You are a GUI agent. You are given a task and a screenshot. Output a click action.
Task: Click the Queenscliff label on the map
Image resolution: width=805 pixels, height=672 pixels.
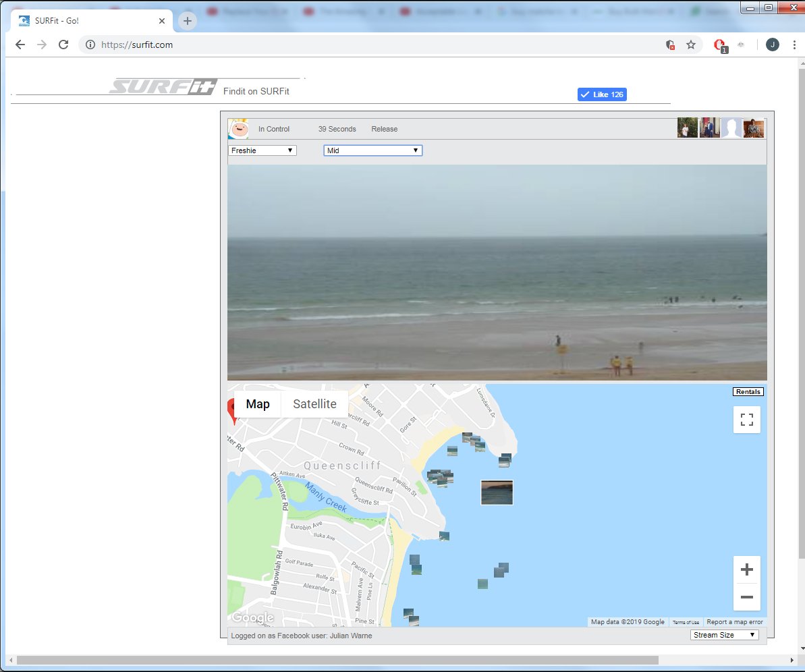tap(342, 466)
